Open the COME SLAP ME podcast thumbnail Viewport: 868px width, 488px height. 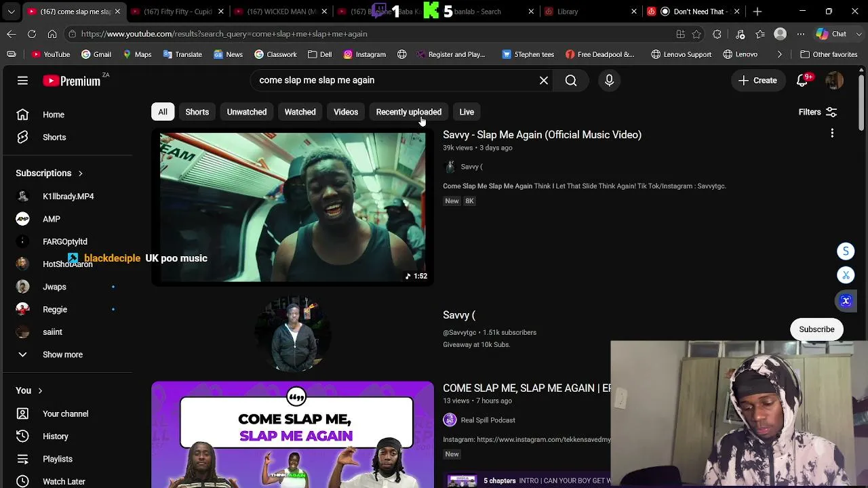pos(292,434)
